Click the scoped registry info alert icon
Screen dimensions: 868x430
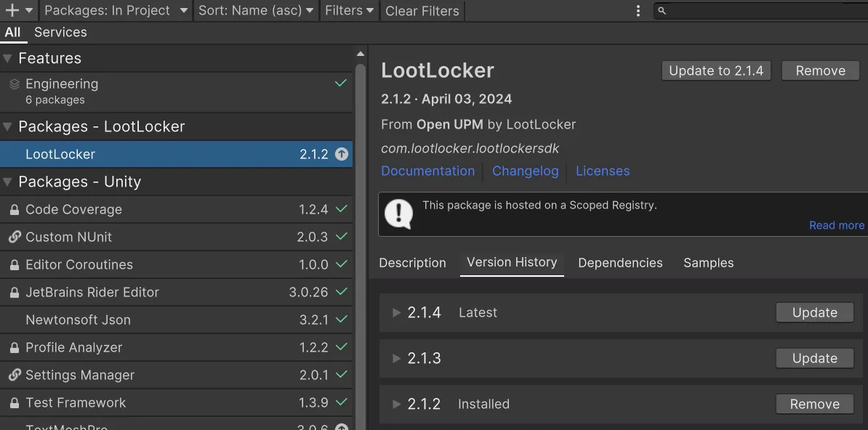(x=398, y=214)
